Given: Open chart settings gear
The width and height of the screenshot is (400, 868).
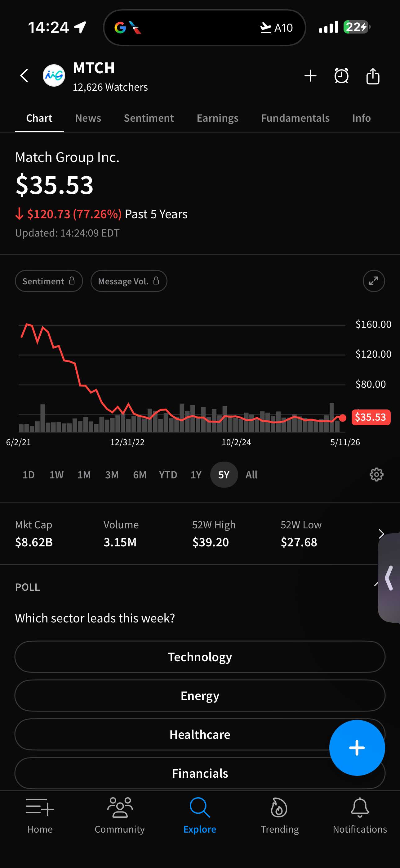Looking at the screenshot, I should pos(376,474).
